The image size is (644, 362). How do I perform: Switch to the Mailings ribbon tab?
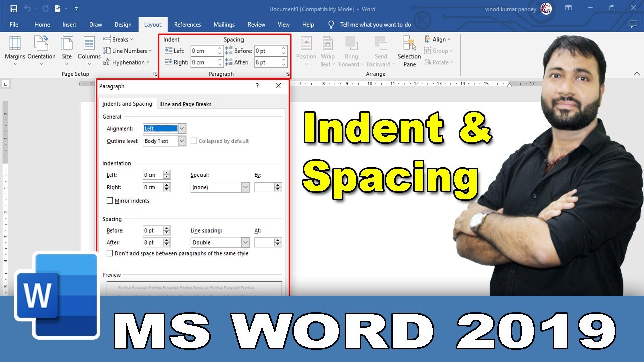pos(224,24)
